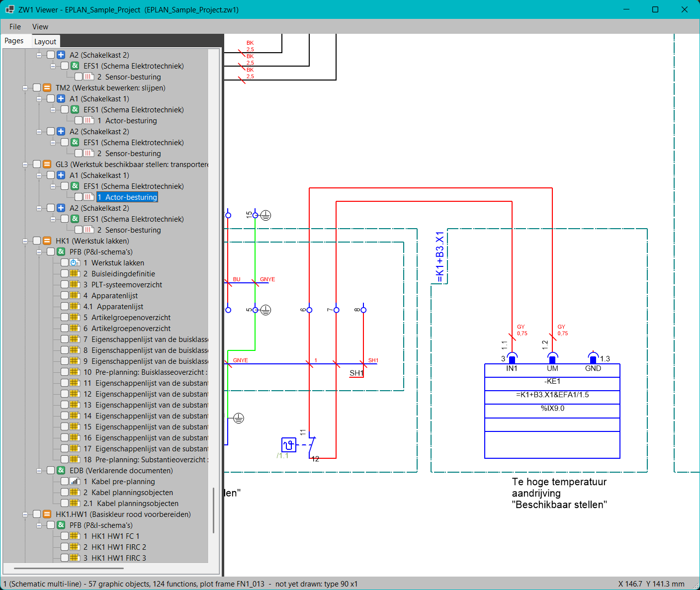Viewport: 700px width, 590px height.
Task: Select the checkbox for 1 Kabel pre-planning
Action: coord(65,482)
